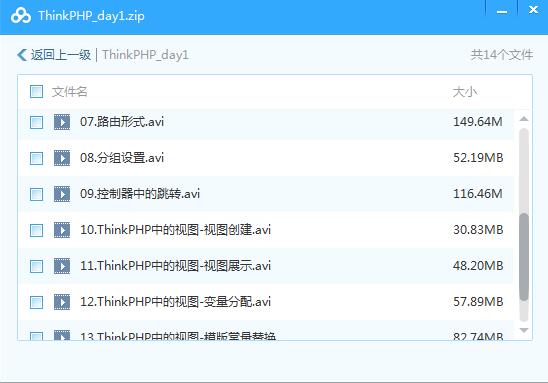
Task: Click the back chevron arrow icon
Action: click(22, 55)
